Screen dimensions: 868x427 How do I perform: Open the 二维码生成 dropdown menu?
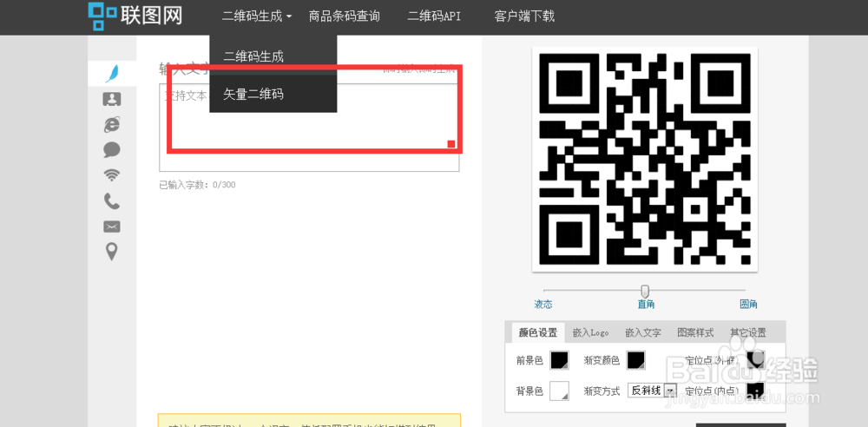tap(257, 16)
